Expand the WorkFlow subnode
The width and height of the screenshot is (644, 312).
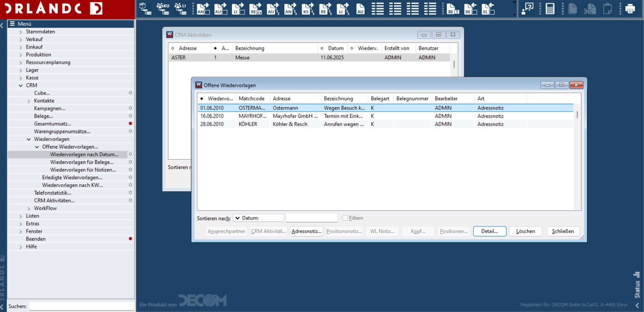29,208
